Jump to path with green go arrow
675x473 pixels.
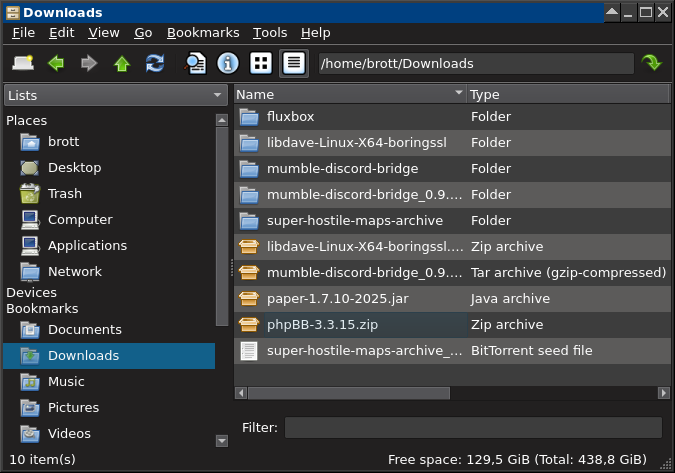pos(652,63)
